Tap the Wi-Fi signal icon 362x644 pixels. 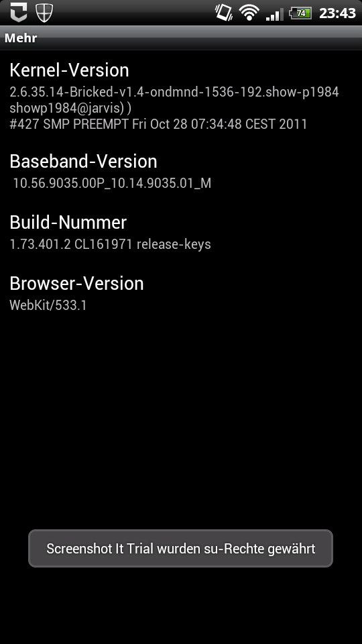click(248, 13)
